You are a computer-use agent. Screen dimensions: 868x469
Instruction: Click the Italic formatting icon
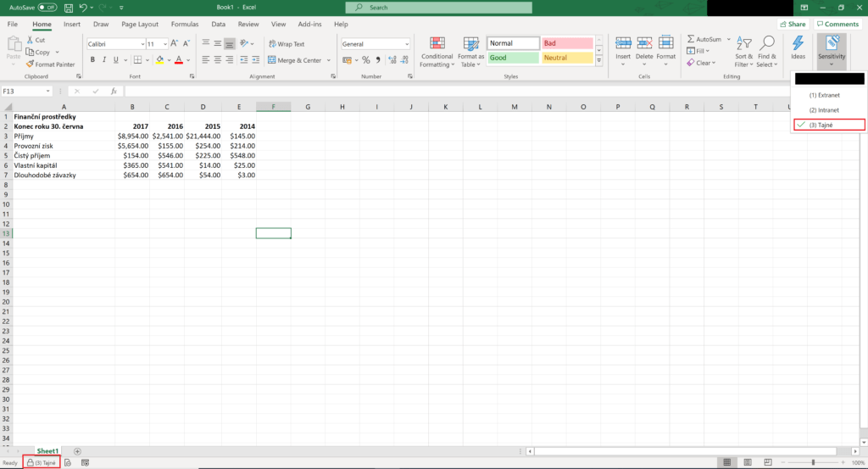point(103,59)
